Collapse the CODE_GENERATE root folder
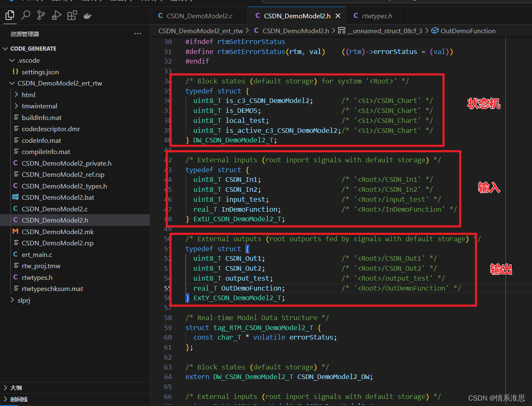The image size is (532, 406). coord(75,49)
